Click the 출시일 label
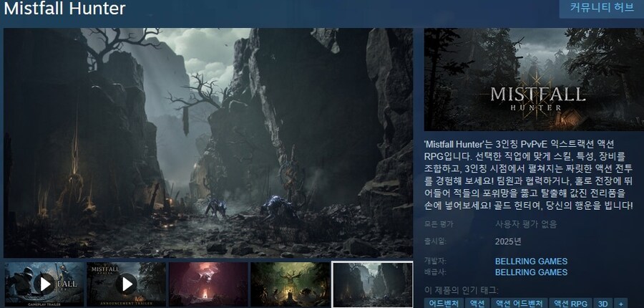This screenshot has width=644, height=308. (x=435, y=241)
